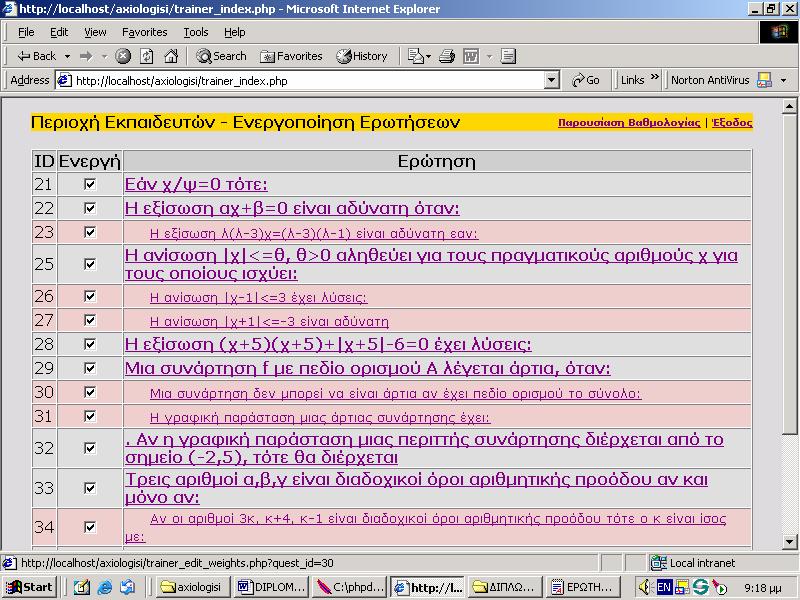The width and height of the screenshot is (800, 600).
Task: Expand the Back button history dropdown
Action: pos(67,56)
